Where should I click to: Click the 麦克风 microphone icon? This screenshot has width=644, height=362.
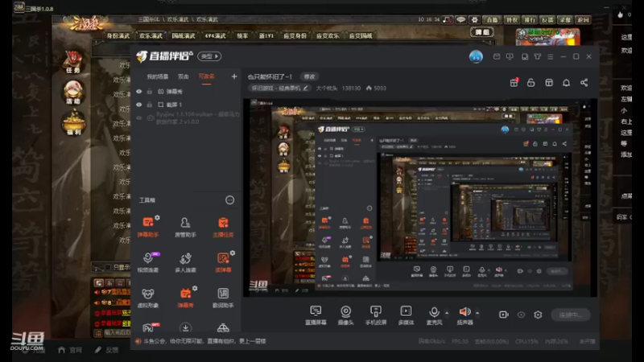(x=434, y=312)
